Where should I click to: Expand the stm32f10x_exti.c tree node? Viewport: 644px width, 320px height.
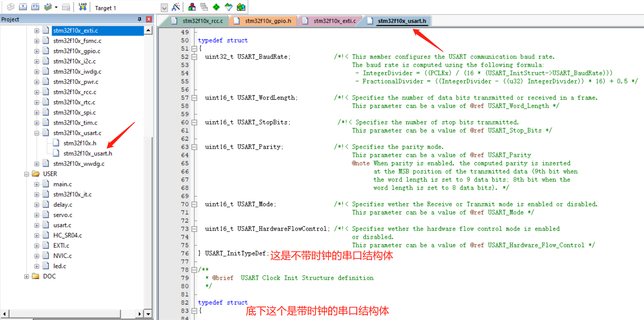[37, 31]
